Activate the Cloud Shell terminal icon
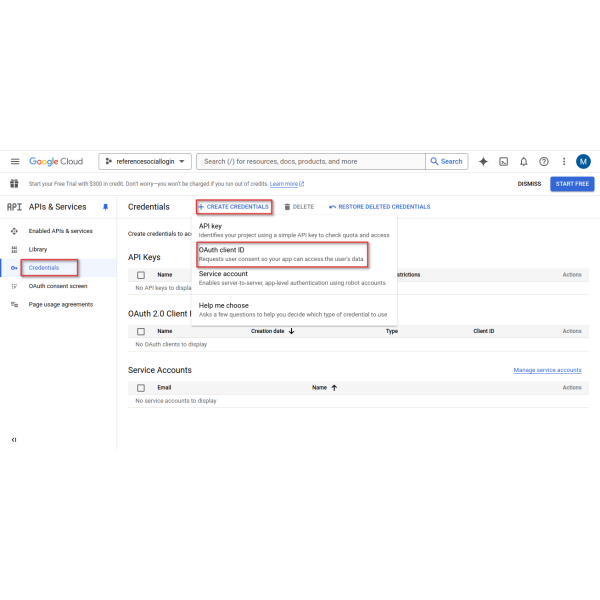Screen dimensions: 600x600 [504, 161]
